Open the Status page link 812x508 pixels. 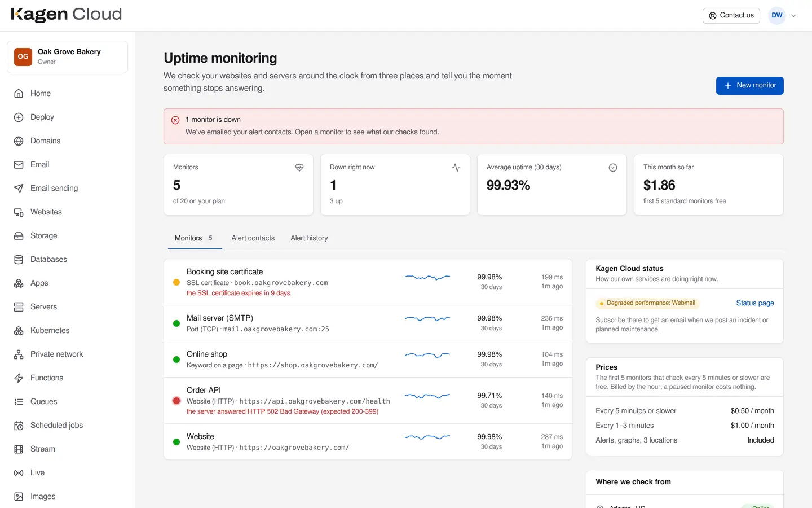point(755,303)
